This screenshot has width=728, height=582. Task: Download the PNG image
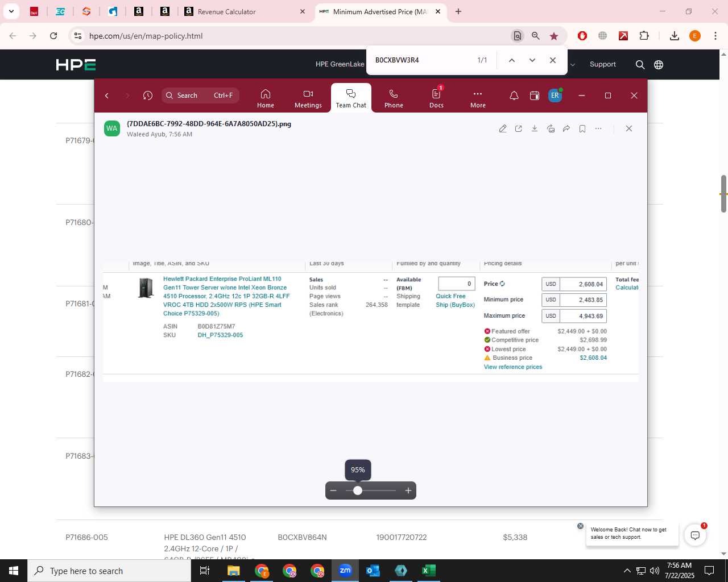click(535, 128)
